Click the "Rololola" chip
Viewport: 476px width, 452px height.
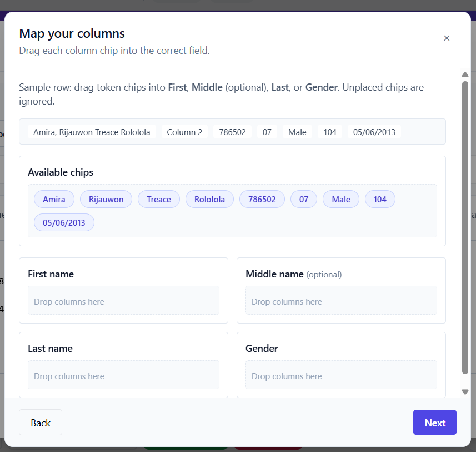[x=209, y=199]
